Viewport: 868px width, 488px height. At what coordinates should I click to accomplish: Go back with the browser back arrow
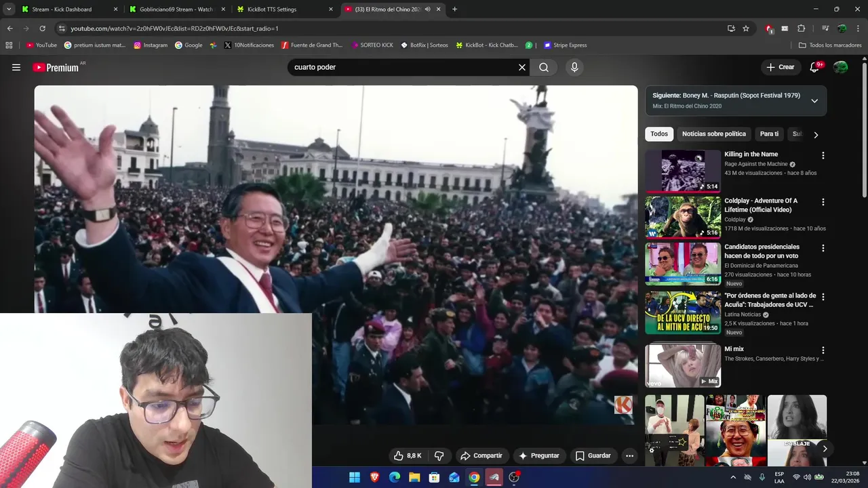point(9,28)
